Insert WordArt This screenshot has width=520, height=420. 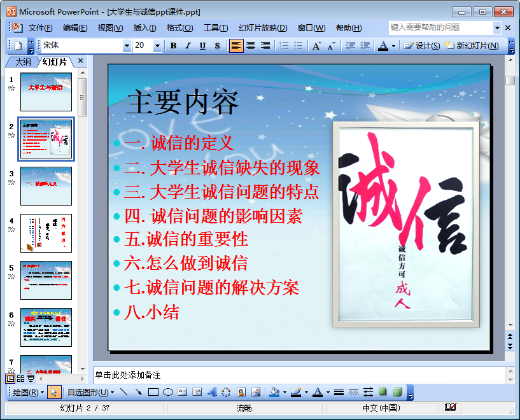[x=212, y=393]
